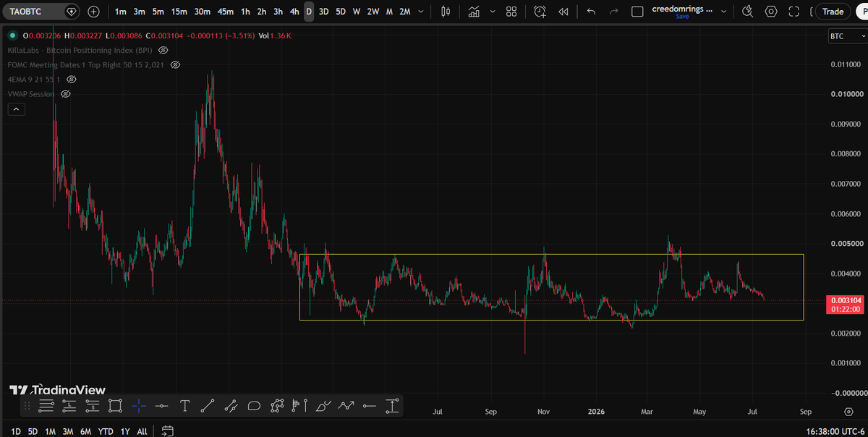Image resolution: width=868 pixels, height=437 pixels.
Task: Collapse the indicator legend arrow
Action: (x=16, y=109)
